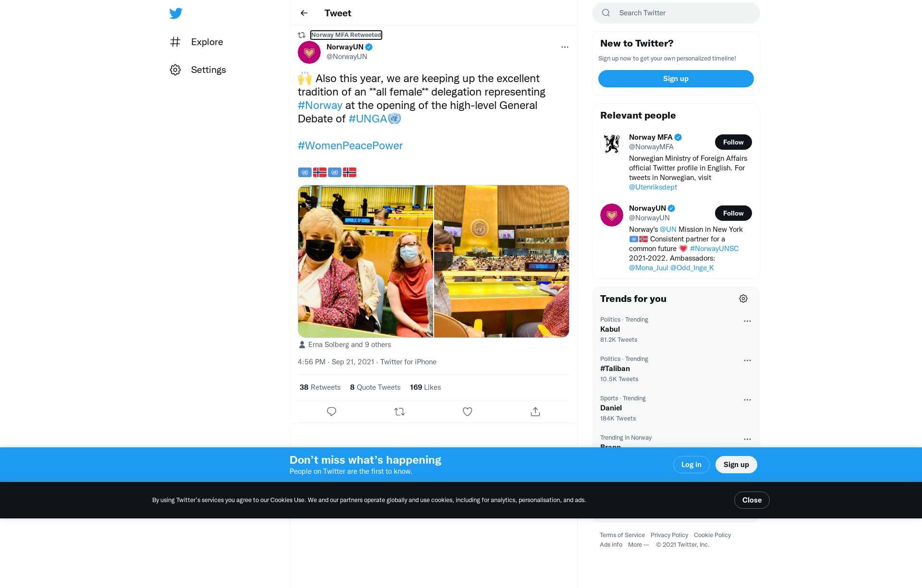Viewport: 922px width, 588px height.
Task: Open Settings in the sidebar
Action: pyautogui.click(x=198, y=70)
